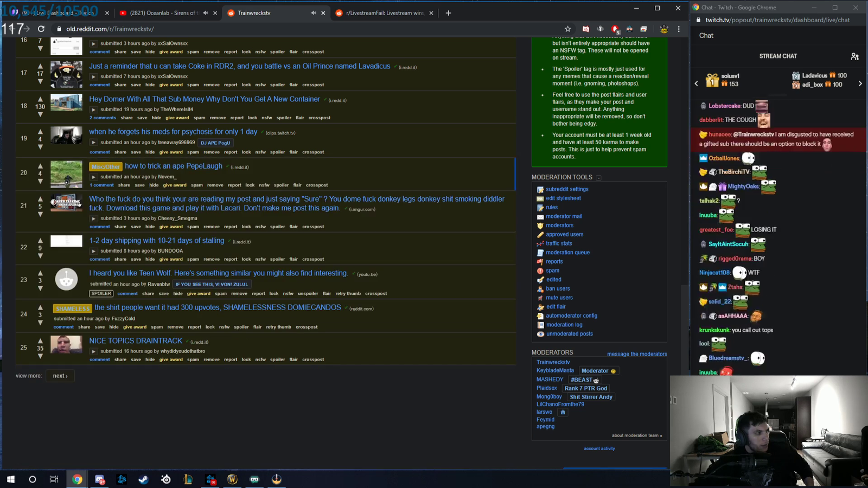Downvote the '1-2 day shipping' post
The image size is (868, 488).
tap(40, 256)
